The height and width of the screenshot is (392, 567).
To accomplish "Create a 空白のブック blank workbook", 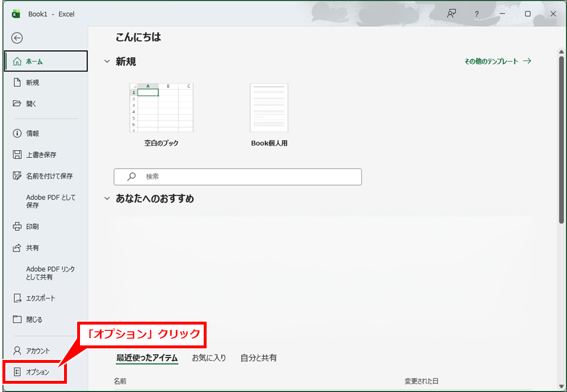I will pos(161,108).
